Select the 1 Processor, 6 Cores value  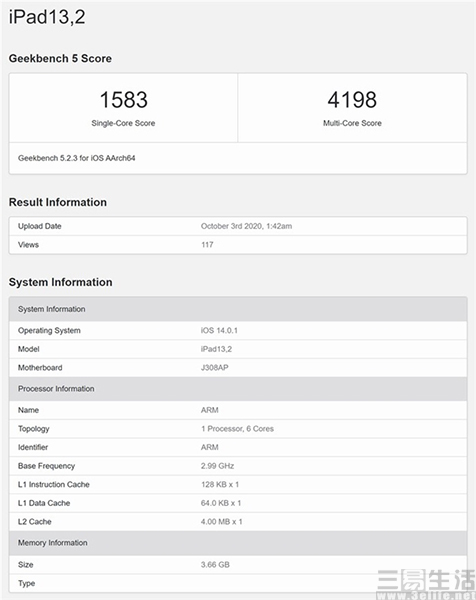click(x=238, y=429)
